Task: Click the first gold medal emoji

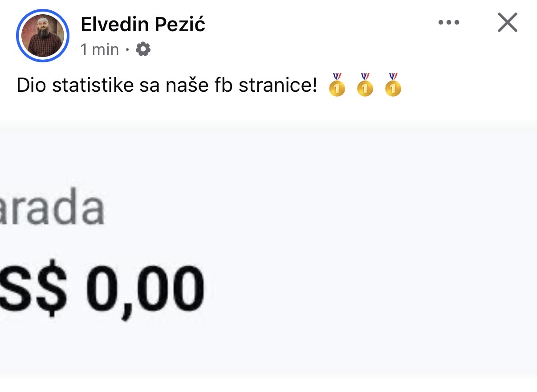Action: pyautogui.click(x=337, y=85)
